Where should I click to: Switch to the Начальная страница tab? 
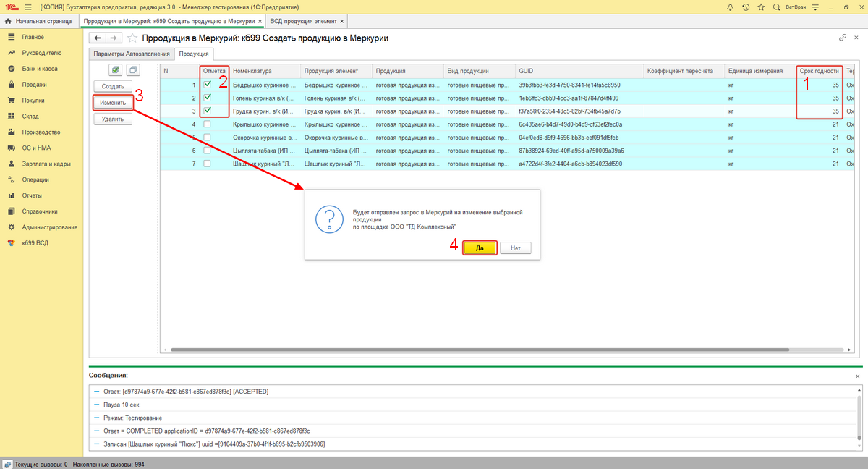coord(40,22)
